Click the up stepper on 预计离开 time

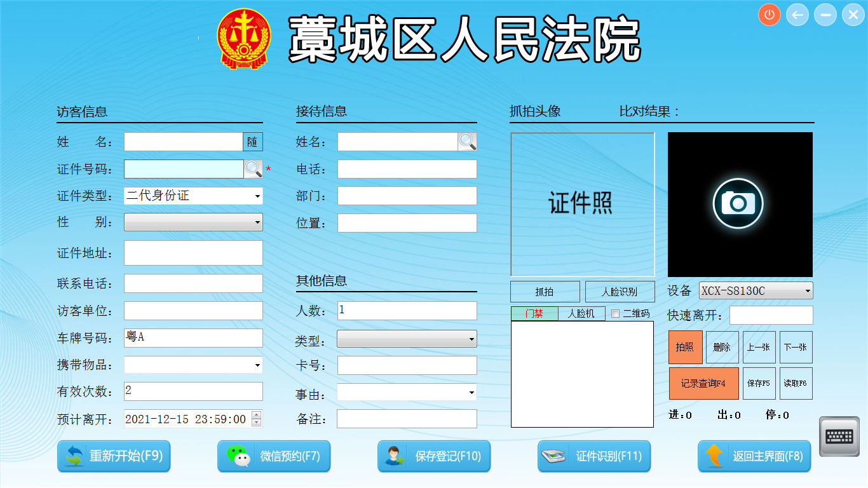pyautogui.click(x=257, y=416)
